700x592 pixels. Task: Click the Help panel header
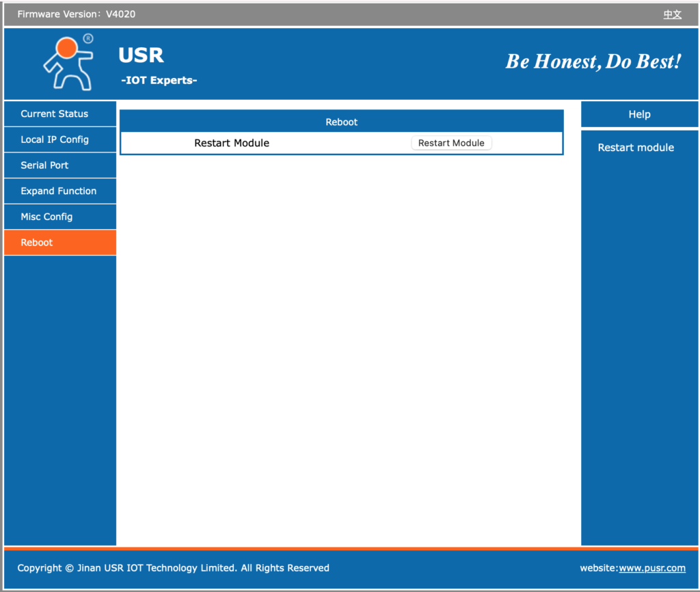[x=639, y=115]
